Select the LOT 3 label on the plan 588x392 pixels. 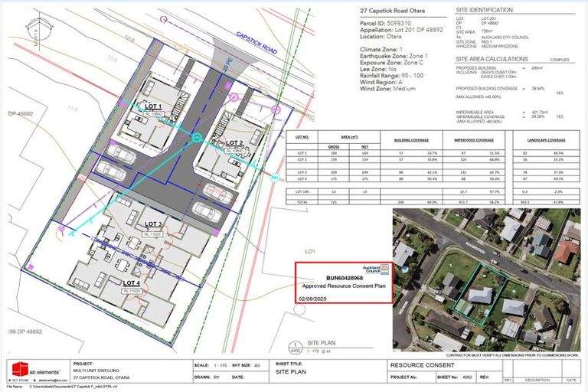[153, 224]
